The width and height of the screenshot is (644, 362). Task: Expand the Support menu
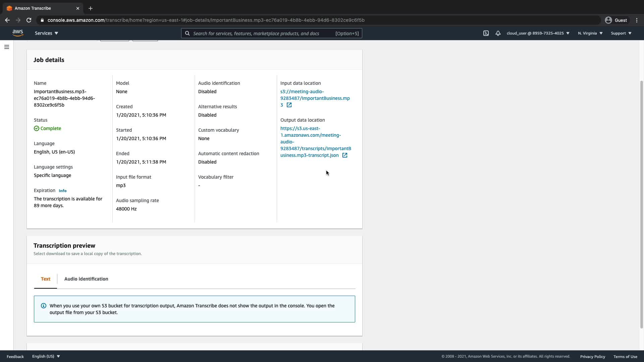pyautogui.click(x=621, y=33)
